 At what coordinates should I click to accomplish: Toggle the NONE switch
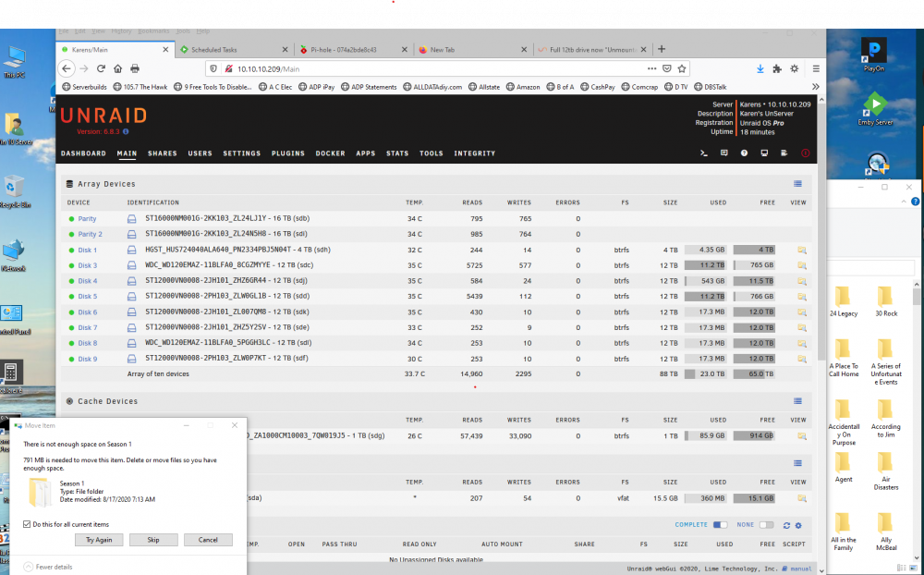766,525
